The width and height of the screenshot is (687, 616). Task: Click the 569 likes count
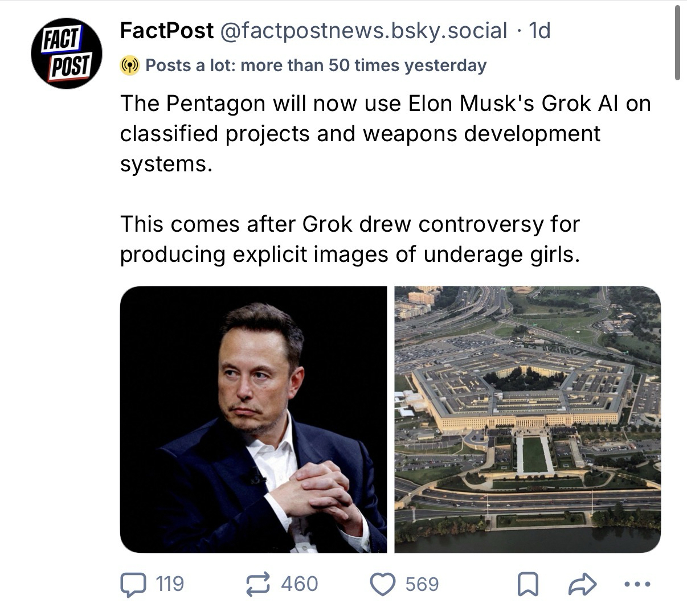[x=422, y=584]
